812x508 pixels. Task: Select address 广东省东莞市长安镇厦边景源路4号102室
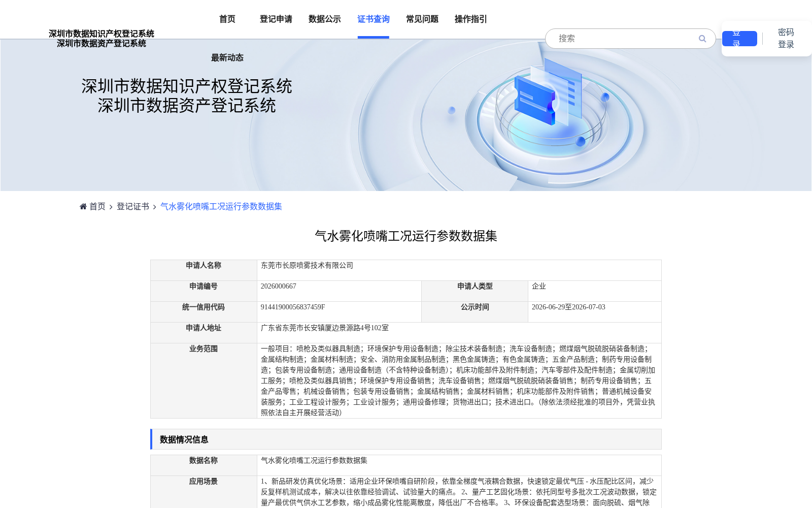[x=325, y=328]
